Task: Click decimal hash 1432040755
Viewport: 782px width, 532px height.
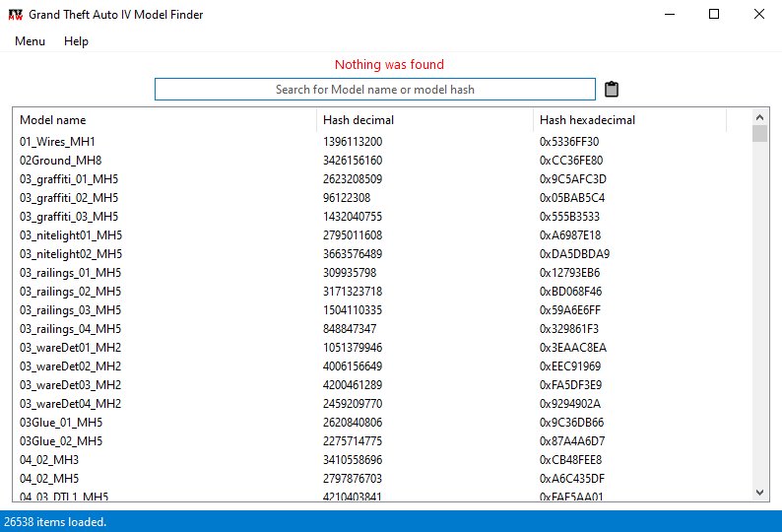Action: [x=353, y=217]
